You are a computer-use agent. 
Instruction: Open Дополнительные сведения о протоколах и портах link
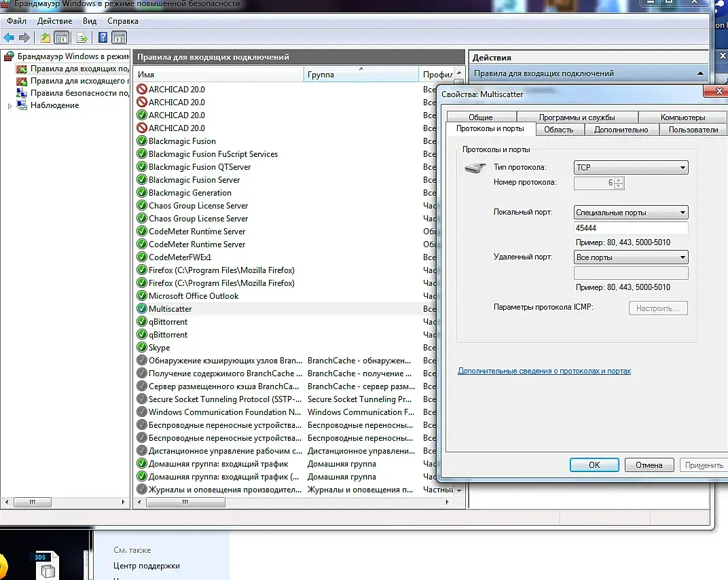coord(544,371)
